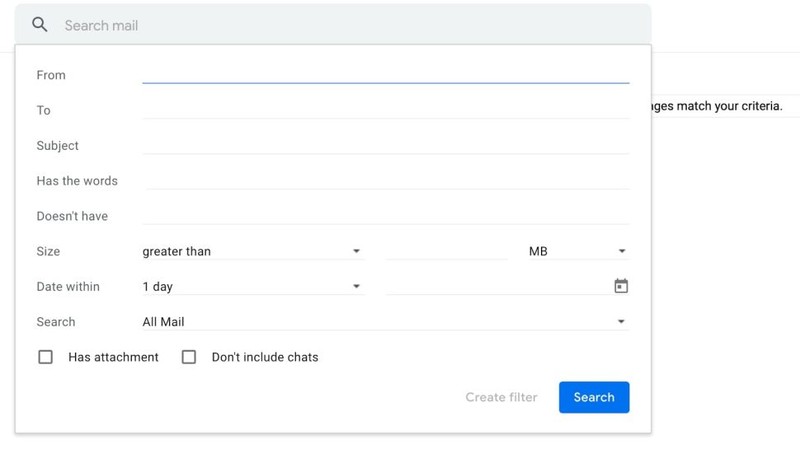
Task: Click the 'Don't include chats' label text
Action: click(265, 357)
